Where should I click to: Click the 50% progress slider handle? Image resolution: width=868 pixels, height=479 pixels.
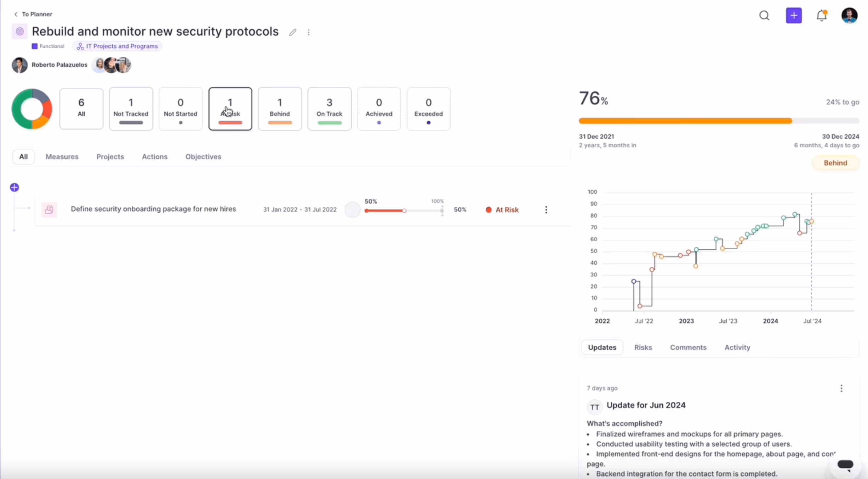[x=405, y=210]
